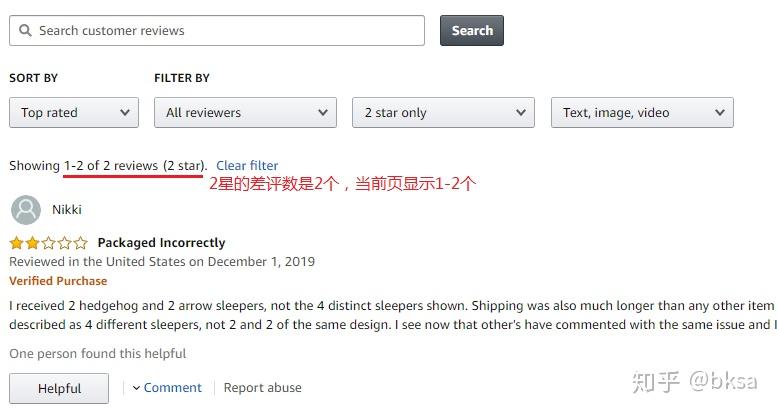The image size is (777, 412).
Task: Open Text, image, video dropdown
Action: (641, 113)
